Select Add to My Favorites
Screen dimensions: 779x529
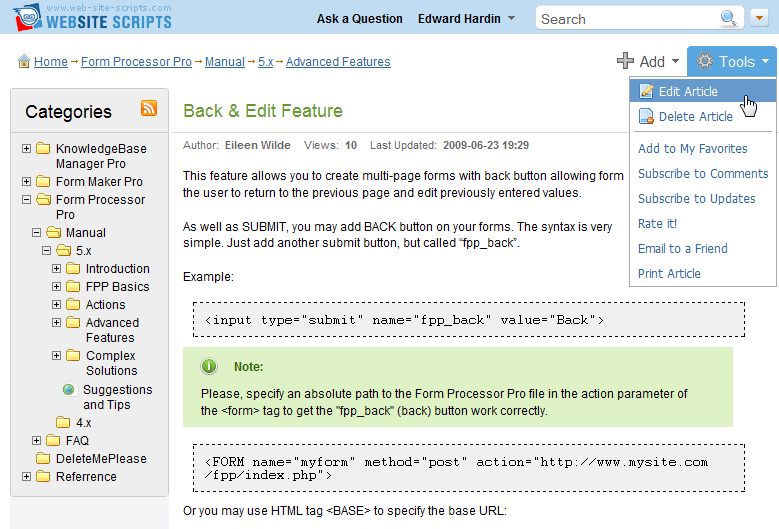click(693, 149)
